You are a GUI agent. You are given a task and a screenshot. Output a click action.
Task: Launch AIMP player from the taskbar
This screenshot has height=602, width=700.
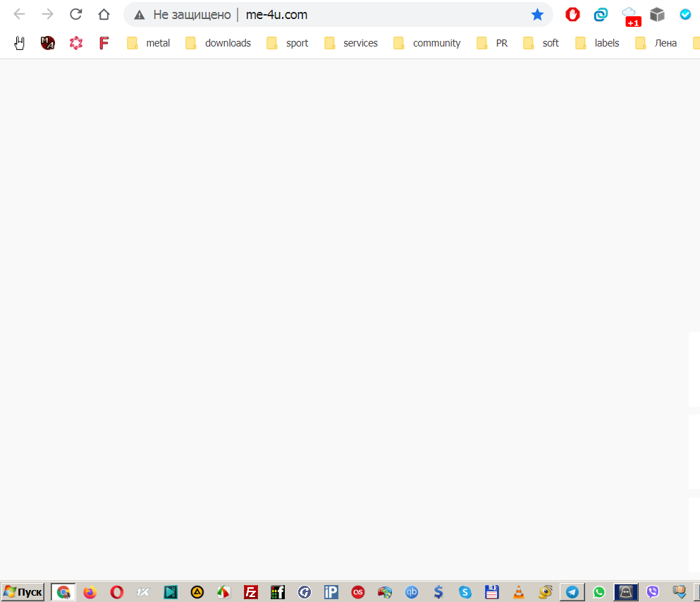pyautogui.click(x=197, y=592)
